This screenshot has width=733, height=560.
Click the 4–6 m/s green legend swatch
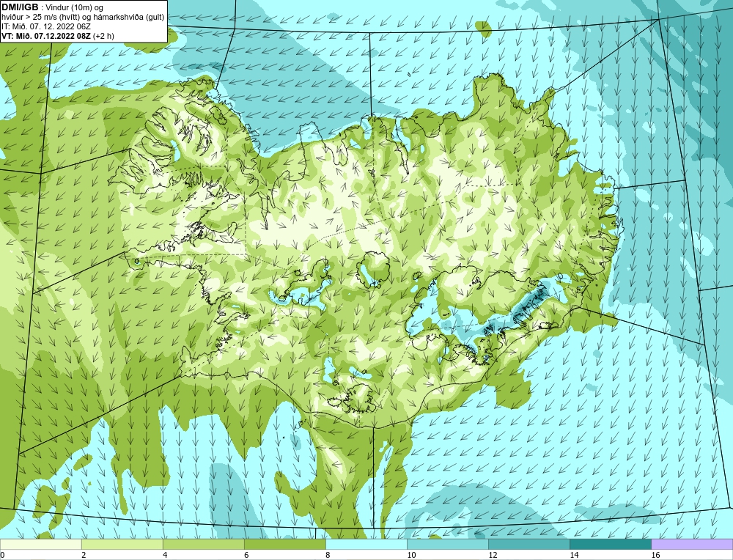click(203, 544)
